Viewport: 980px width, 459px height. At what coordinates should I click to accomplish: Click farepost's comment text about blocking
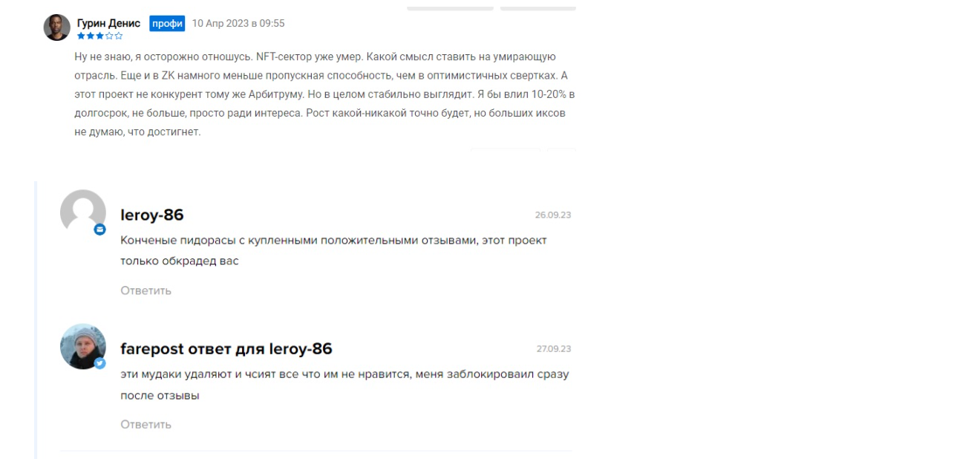[x=344, y=385]
